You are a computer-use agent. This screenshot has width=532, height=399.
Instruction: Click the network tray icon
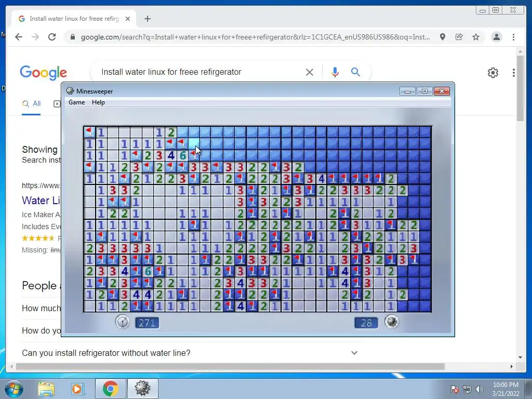[x=467, y=389]
